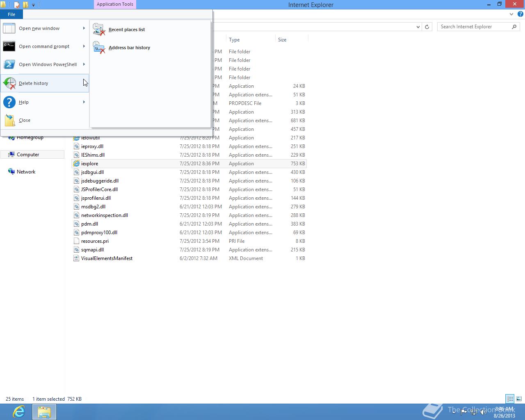Expand the Open command prompt submenu arrow
The width and height of the screenshot is (525, 420).
pyautogui.click(x=84, y=46)
